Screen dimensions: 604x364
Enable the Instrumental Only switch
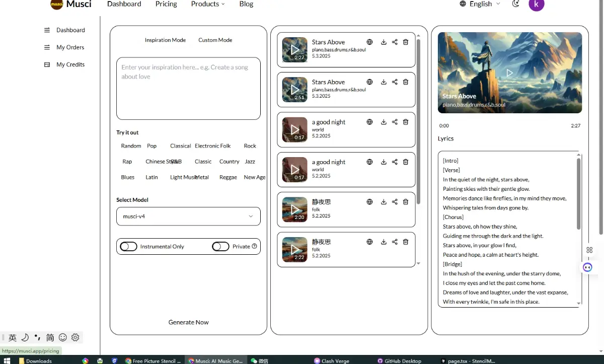[129, 246]
